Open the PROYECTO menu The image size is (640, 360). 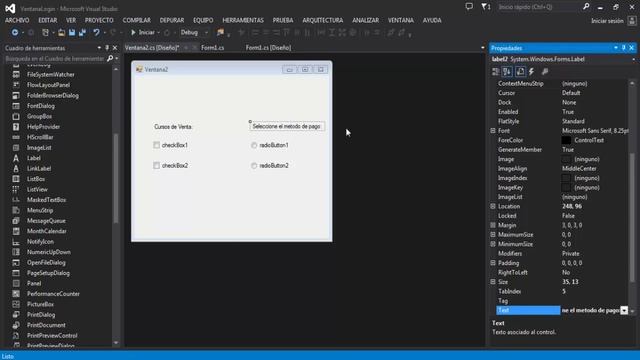click(x=99, y=20)
